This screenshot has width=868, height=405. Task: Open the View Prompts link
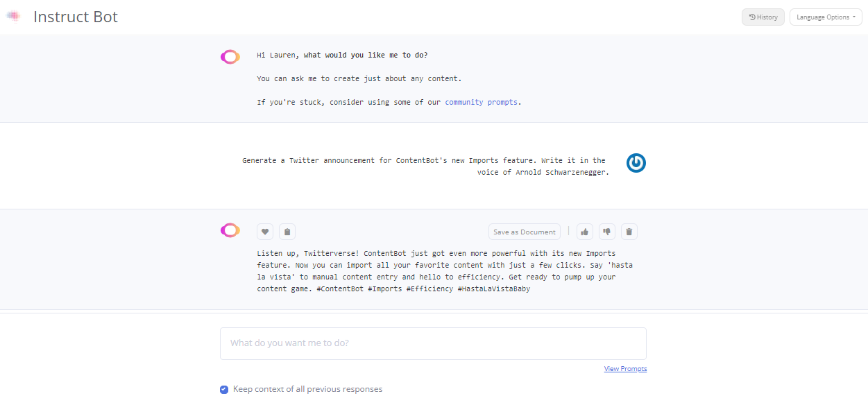(x=625, y=369)
